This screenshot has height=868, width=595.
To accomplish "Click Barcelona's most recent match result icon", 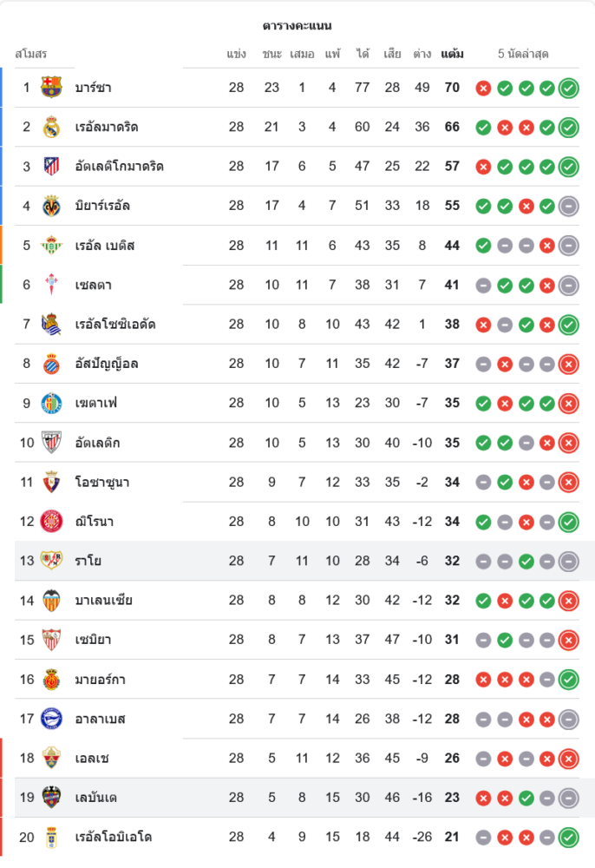I will (x=568, y=88).
